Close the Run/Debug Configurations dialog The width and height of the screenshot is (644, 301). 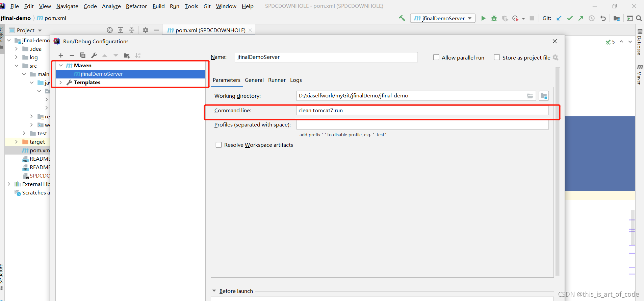tap(555, 41)
